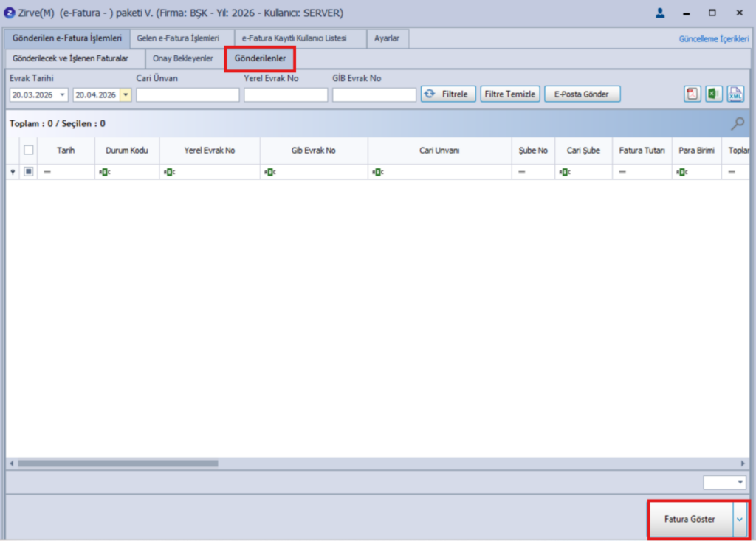
Task: Open the start date 20.03.2026 dropdown
Action: [62, 95]
